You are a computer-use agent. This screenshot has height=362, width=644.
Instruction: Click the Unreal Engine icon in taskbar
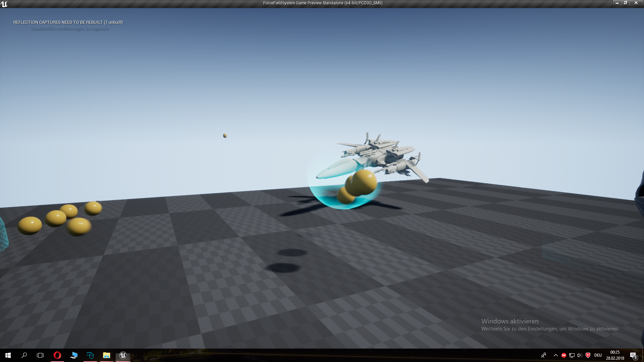coord(122,355)
